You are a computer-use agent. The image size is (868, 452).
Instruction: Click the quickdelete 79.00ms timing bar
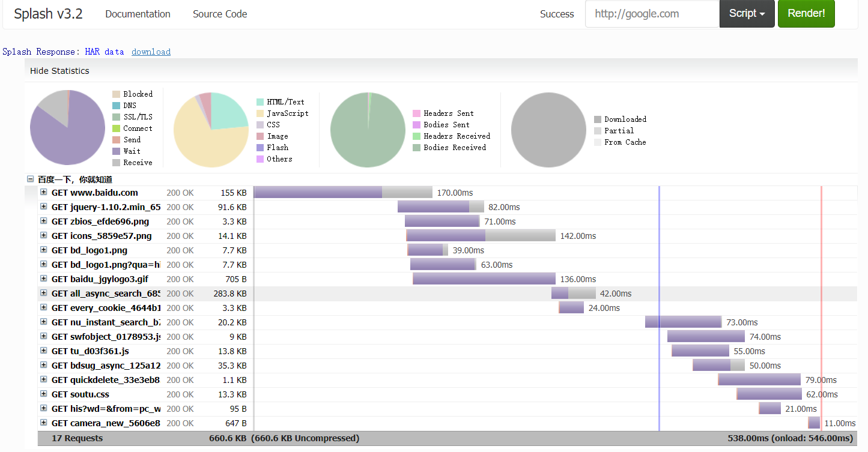pyautogui.click(x=759, y=379)
